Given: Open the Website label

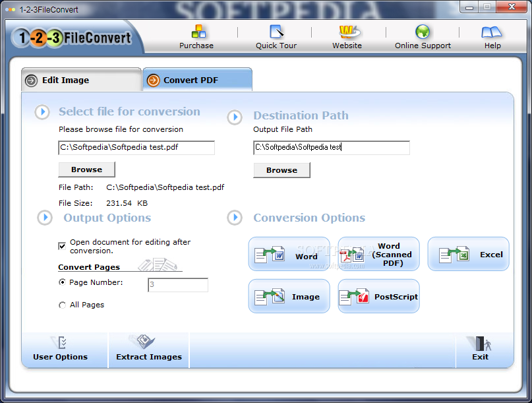Looking at the screenshot, I should tap(347, 46).
